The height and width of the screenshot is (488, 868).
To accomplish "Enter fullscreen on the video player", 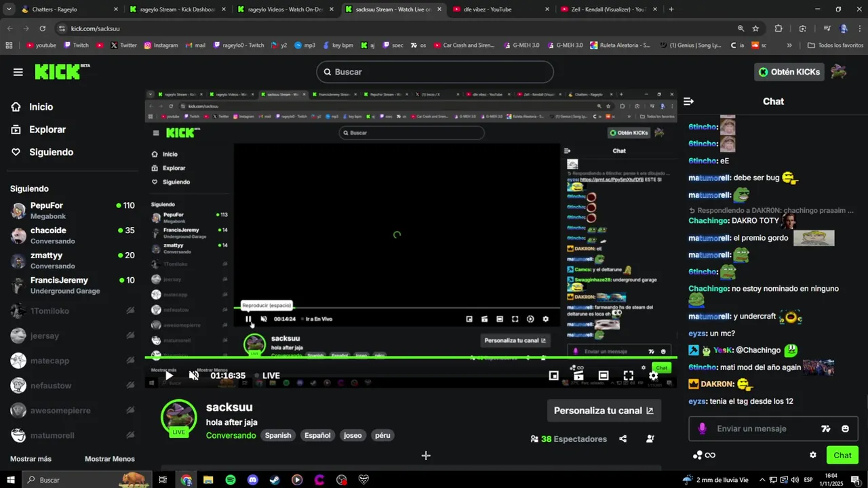I will point(629,375).
